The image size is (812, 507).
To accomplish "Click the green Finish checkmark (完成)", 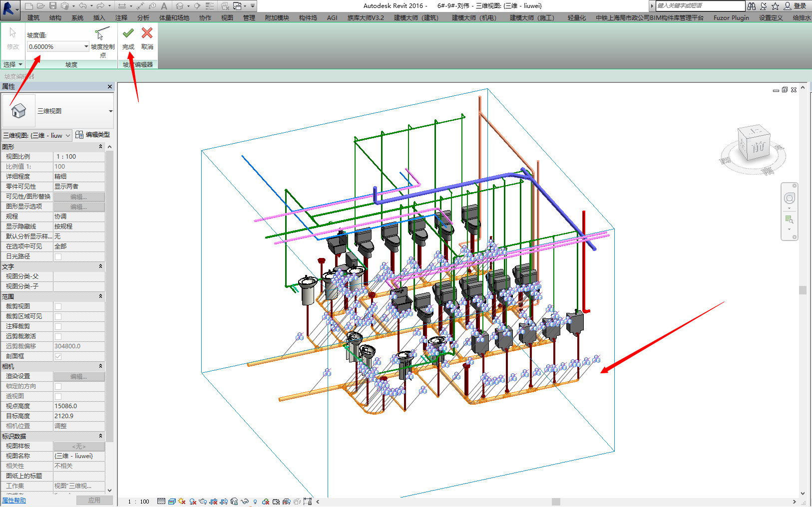I will pyautogui.click(x=128, y=33).
